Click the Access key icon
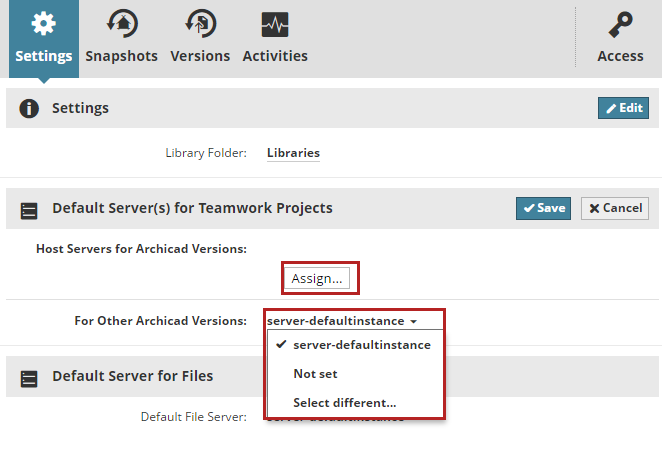662x469 pixels. tap(620, 24)
